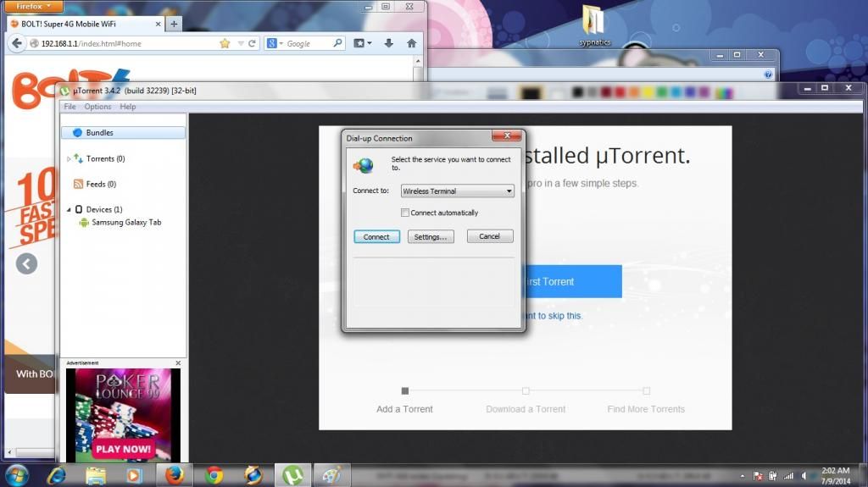The image size is (868, 487).
Task: Click the previous-slide arrow on the BOLT page
Action: point(26,263)
